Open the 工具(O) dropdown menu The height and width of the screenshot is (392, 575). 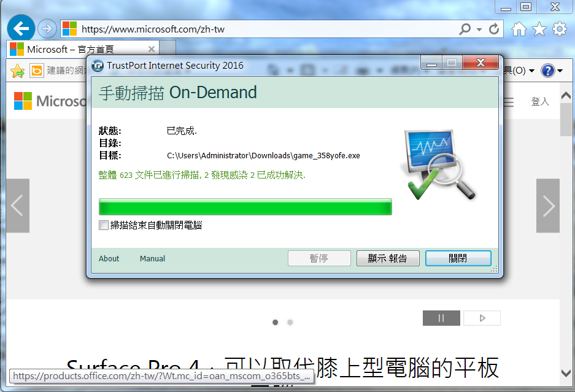pos(519,71)
